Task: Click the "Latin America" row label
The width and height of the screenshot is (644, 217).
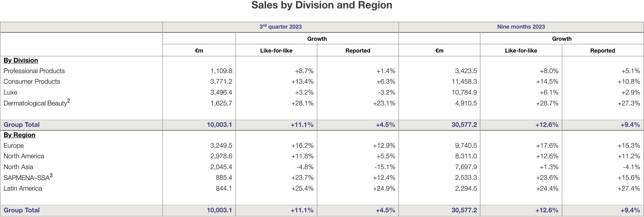Action: click(23, 188)
